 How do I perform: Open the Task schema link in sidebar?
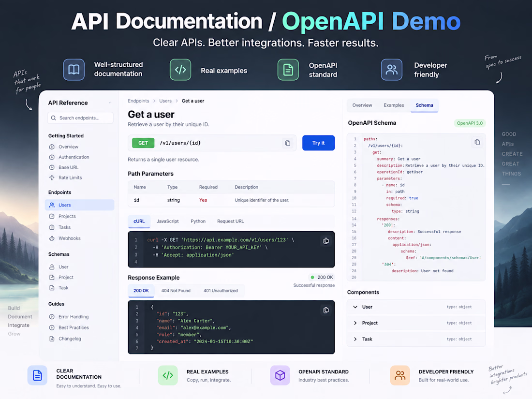coord(63,288)
